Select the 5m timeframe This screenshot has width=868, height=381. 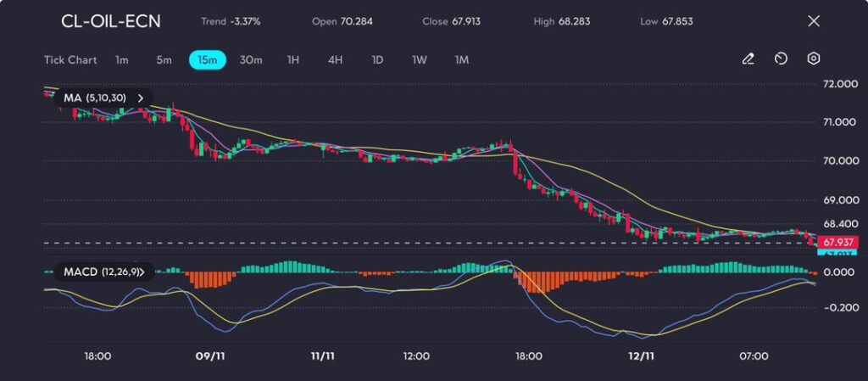[x=164, y=60]
